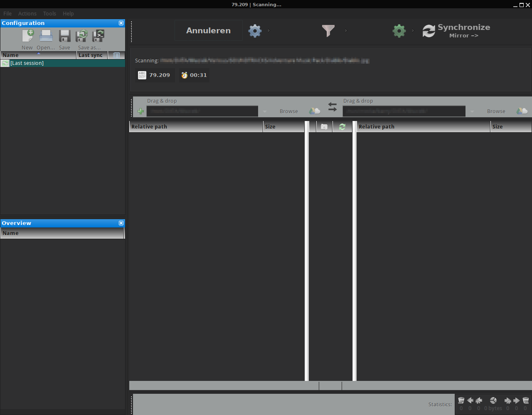
Task: Click the Open configuration icon
Action: [x=46, y=36]
